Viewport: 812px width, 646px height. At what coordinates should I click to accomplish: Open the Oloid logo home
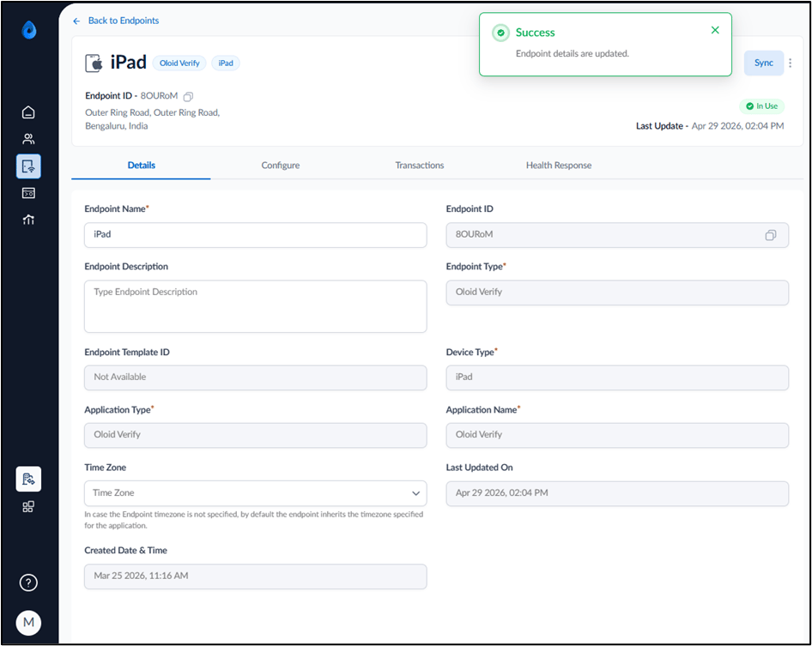click(x=29, y=30)
